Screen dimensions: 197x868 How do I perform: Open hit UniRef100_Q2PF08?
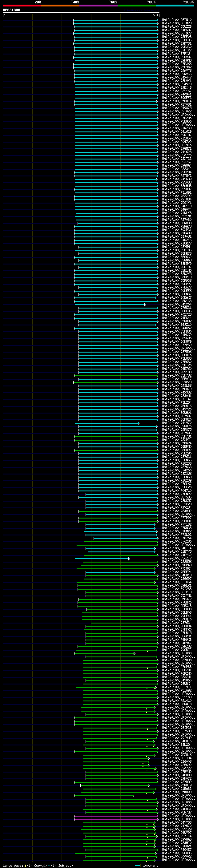(x=177, y=37)
